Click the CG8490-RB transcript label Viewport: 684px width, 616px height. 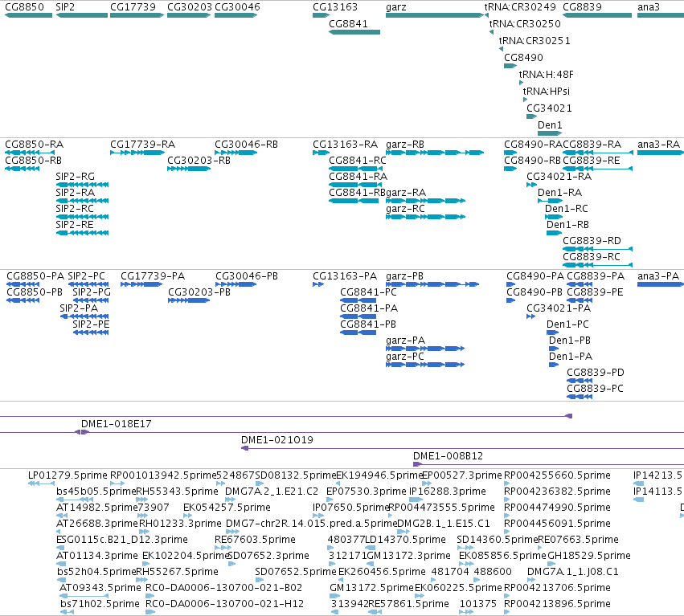532,161
